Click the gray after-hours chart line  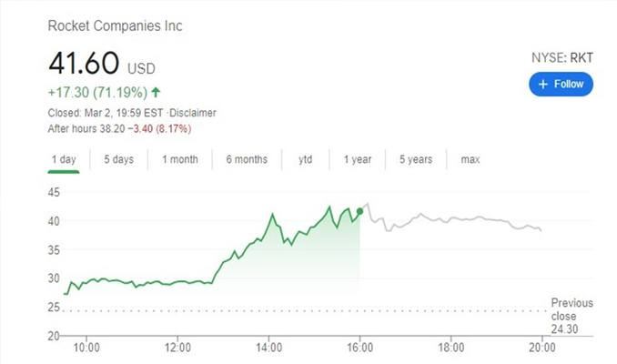point(455,219)
